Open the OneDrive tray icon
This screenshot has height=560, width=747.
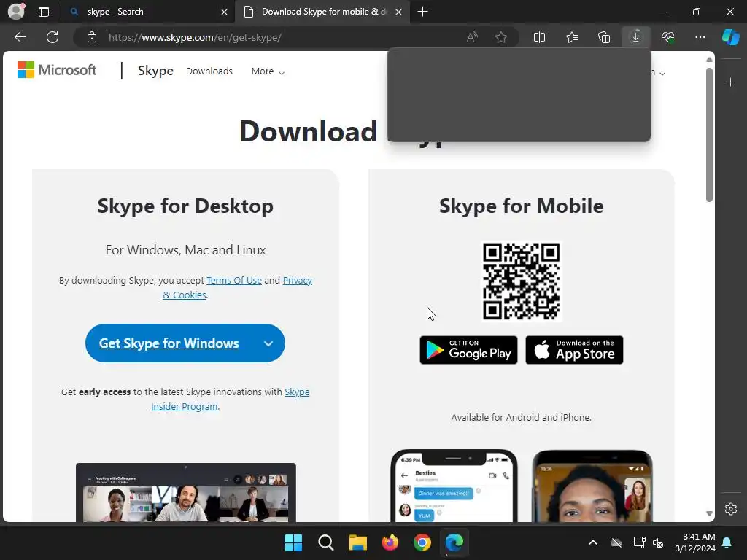point(616,542)
